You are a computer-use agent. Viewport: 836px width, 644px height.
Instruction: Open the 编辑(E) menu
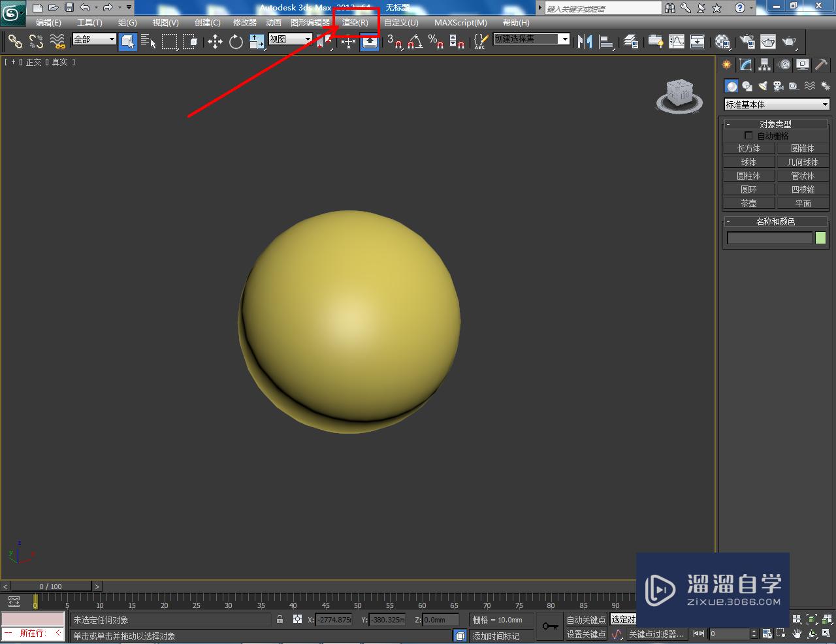click(48, 22)
